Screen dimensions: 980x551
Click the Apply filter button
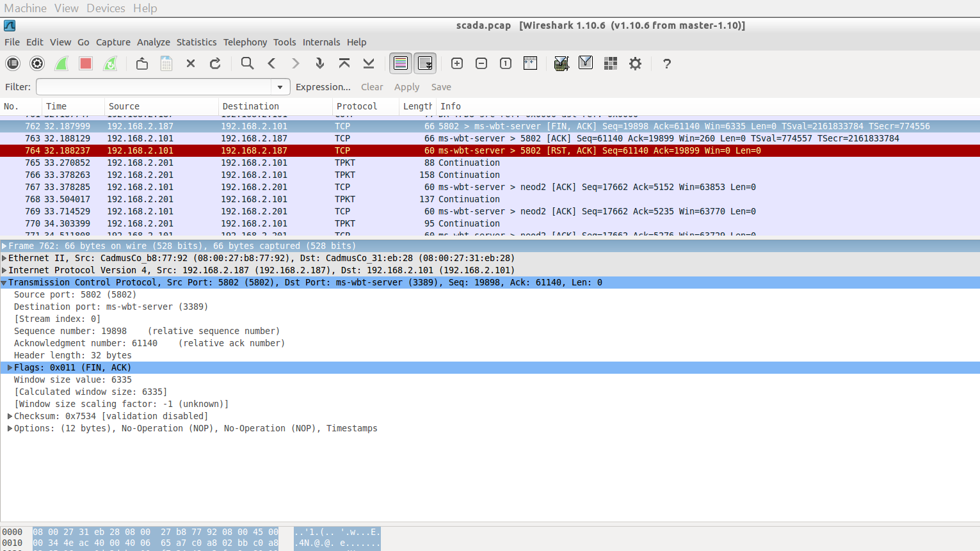tap(407, 87)
